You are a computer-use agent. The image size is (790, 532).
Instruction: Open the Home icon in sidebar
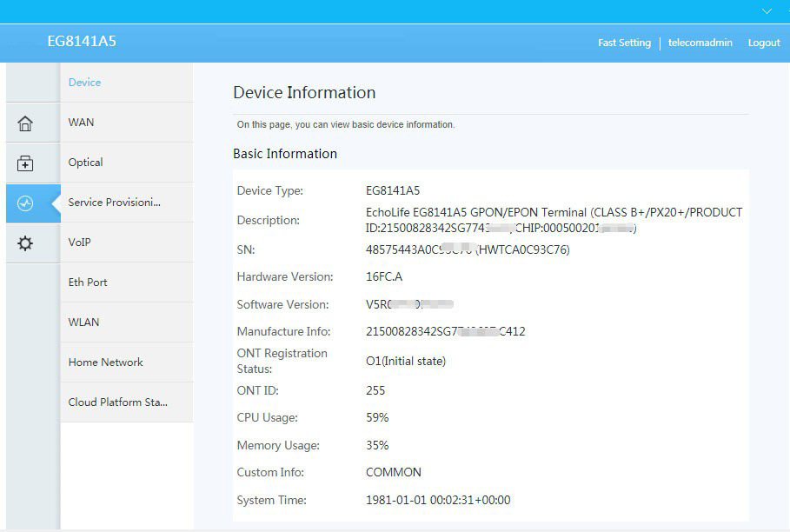coord(25,123)
